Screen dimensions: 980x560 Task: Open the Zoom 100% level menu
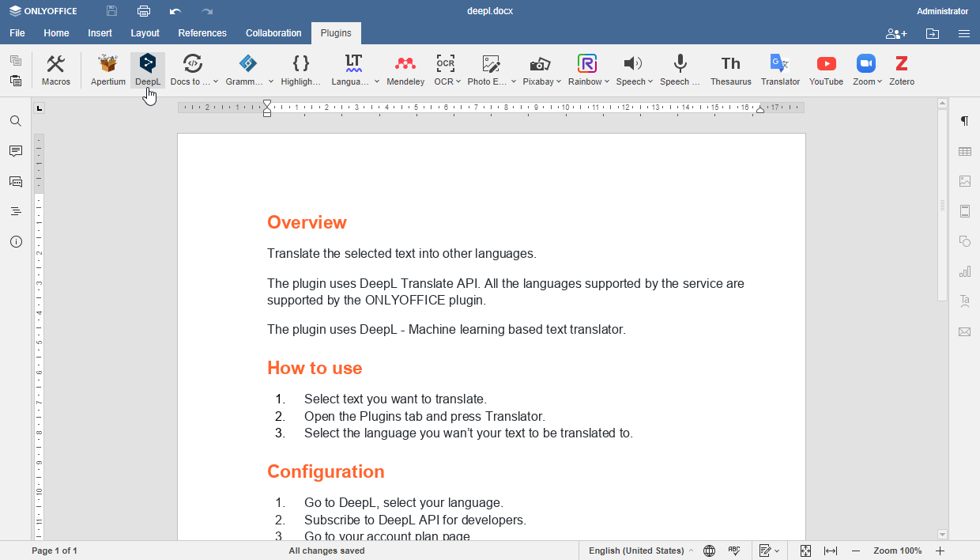(x=898, y=551)
